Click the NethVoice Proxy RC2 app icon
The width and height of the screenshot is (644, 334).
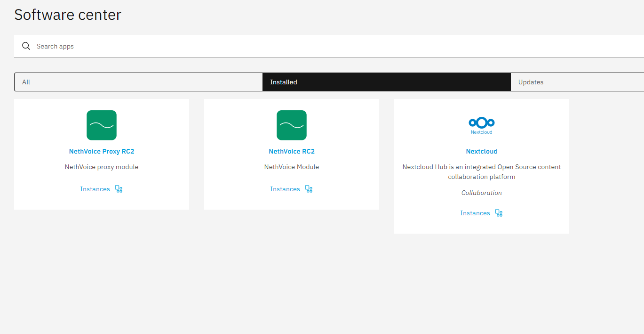(102, 125)
